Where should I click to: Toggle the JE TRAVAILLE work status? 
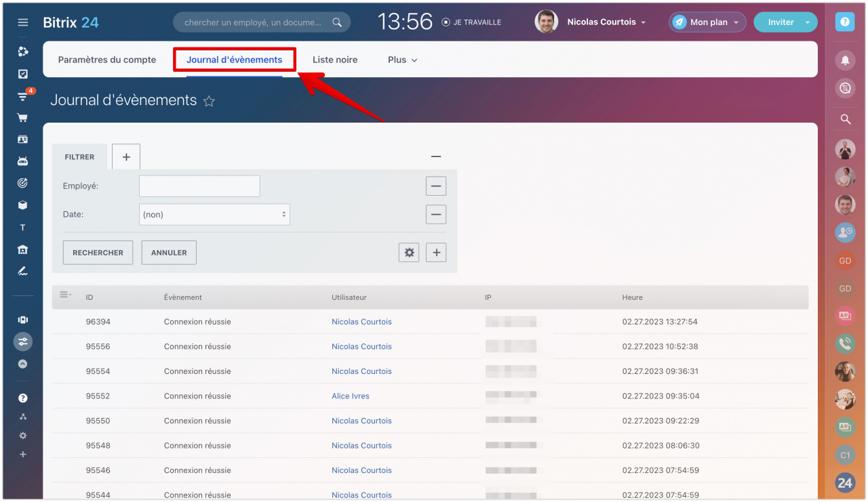[471, 22]
